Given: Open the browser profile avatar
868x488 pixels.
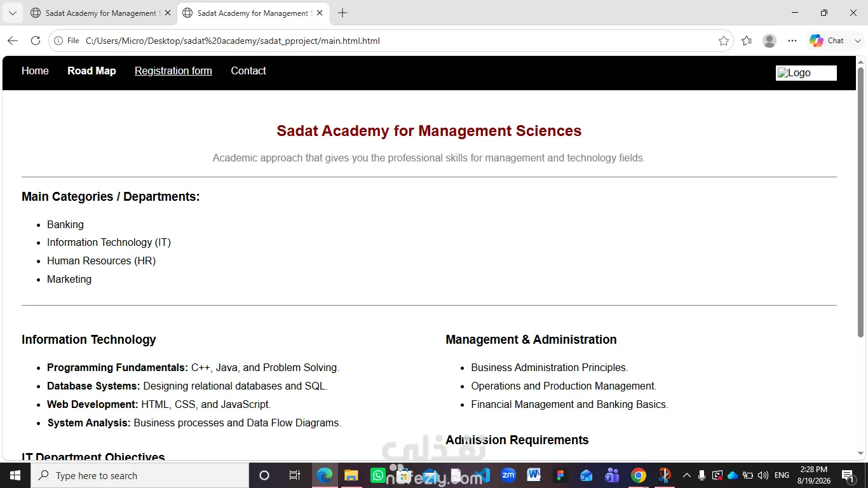Looking at the screenshot, I should click(x=770, y=41).
